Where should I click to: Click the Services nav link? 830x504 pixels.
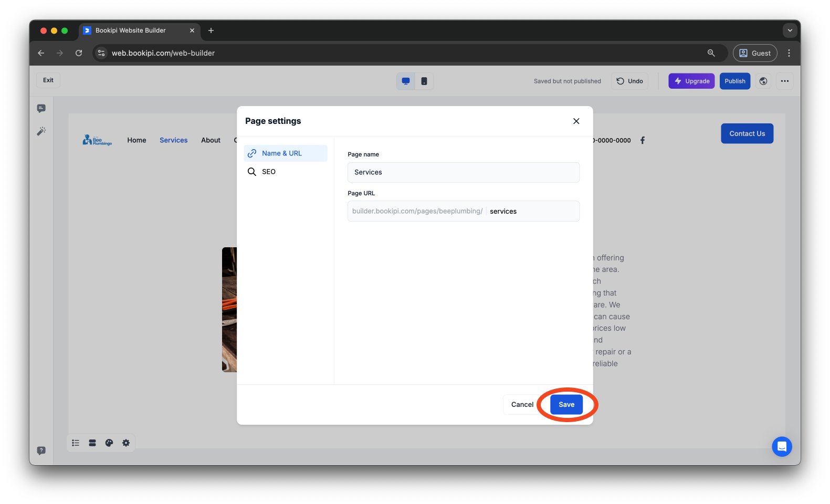pos(174,140)
